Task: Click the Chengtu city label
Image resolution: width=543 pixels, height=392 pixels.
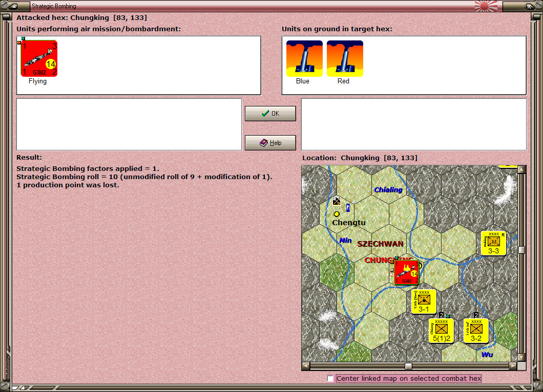Action: [x=349, y=223]
